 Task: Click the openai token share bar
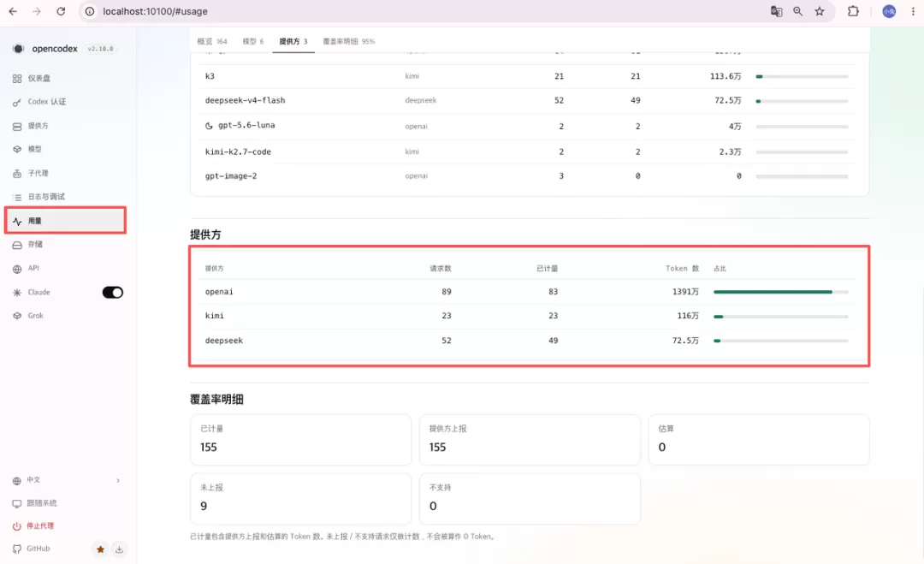[781, 292]
